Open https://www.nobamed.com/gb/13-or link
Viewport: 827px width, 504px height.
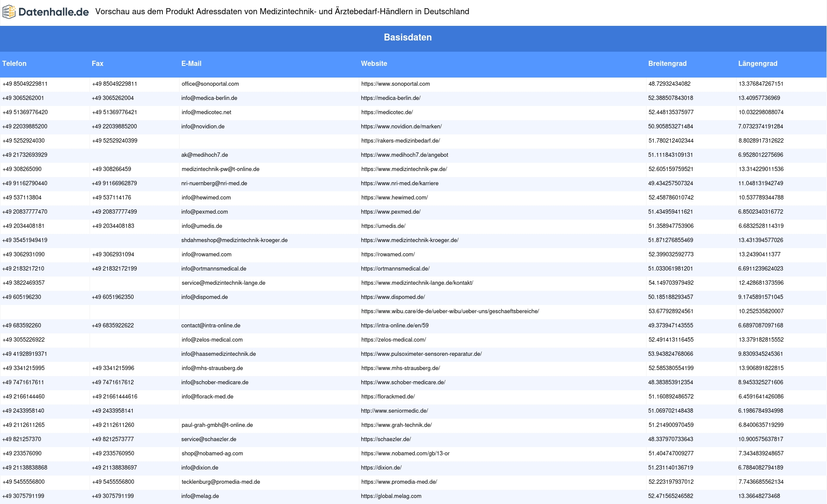[405, 454]
